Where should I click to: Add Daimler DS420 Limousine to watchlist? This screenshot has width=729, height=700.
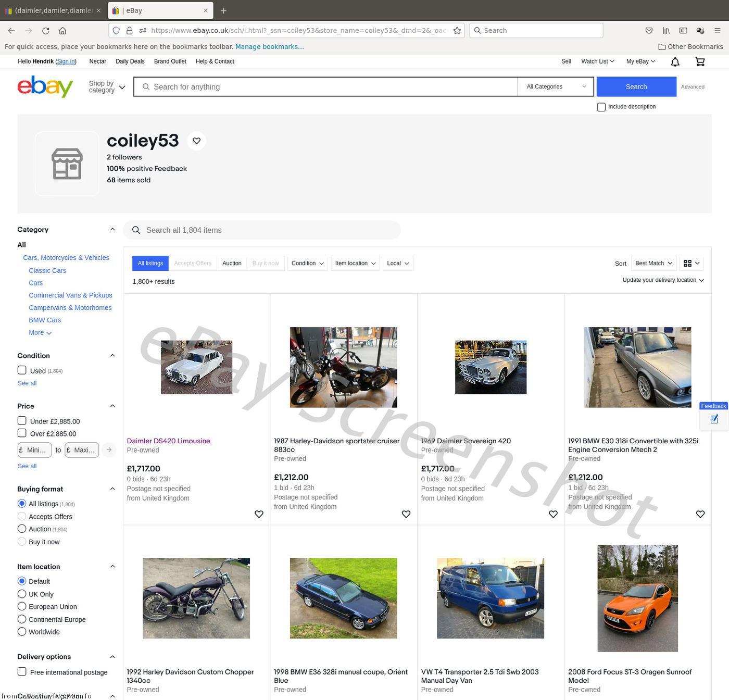259,514
